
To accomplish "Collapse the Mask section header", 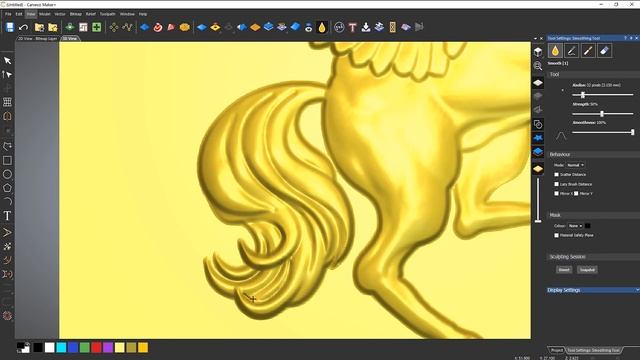I will pyautogui.click(x=593, y=215).
